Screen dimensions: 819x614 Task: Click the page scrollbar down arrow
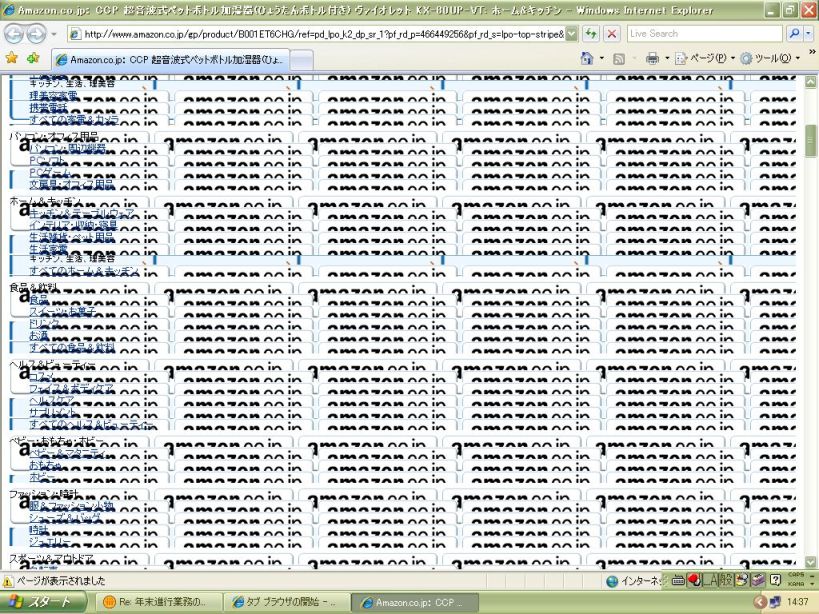[x=810, y=562]
